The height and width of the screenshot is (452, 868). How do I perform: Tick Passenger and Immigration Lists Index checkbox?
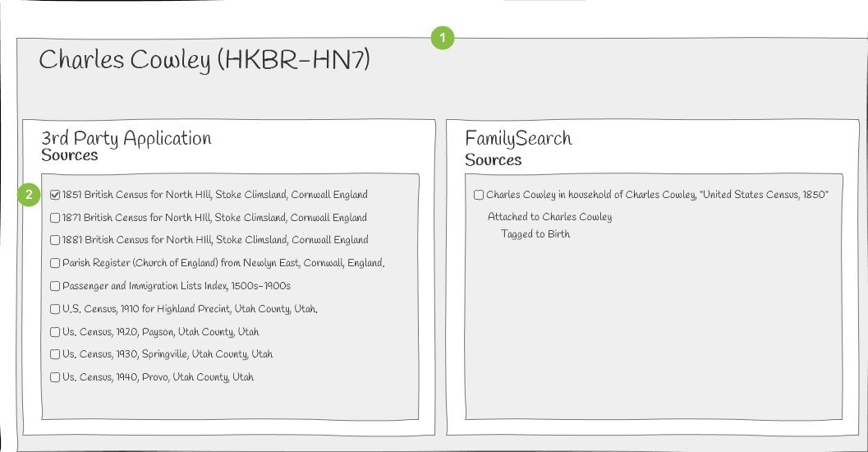[x=55, y=286]
